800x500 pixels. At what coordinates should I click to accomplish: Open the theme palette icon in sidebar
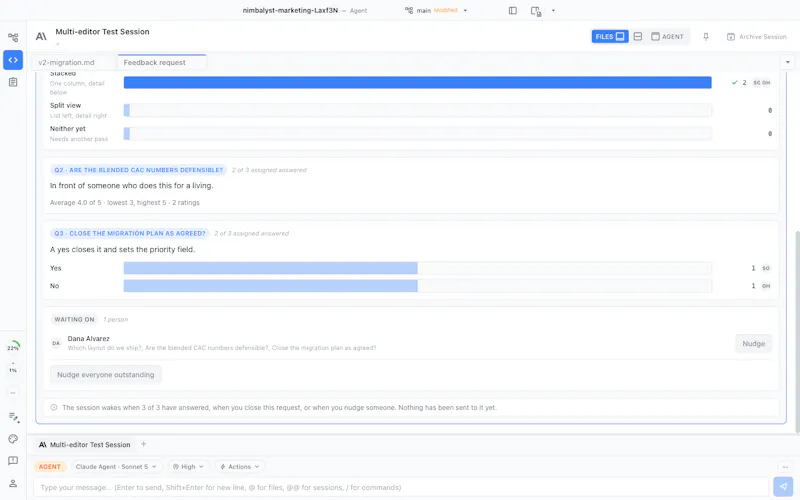pyautogui.click(x=13, y=439)
